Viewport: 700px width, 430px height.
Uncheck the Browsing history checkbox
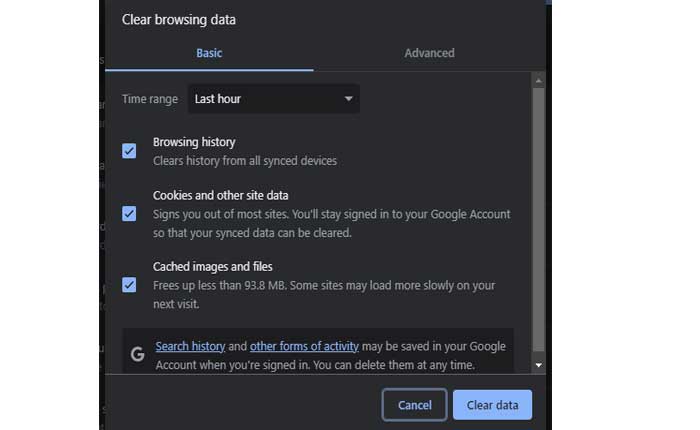(129, 151)
